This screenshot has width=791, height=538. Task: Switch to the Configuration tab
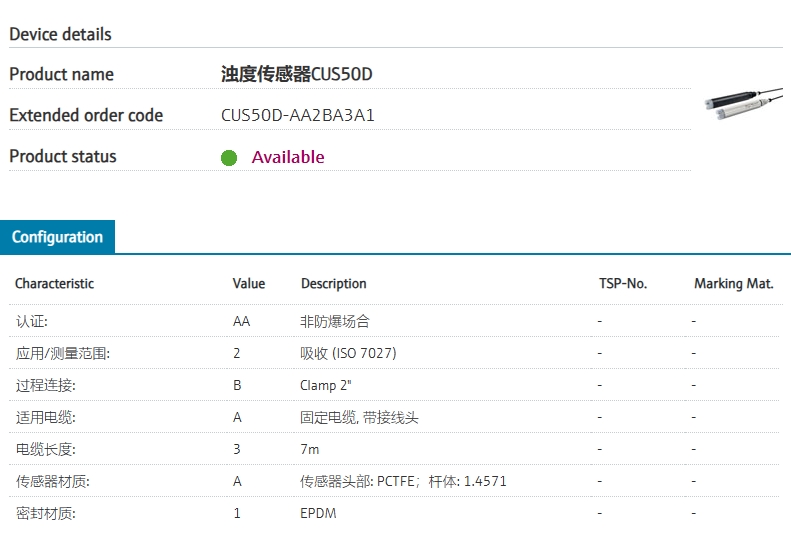[57, 237]
